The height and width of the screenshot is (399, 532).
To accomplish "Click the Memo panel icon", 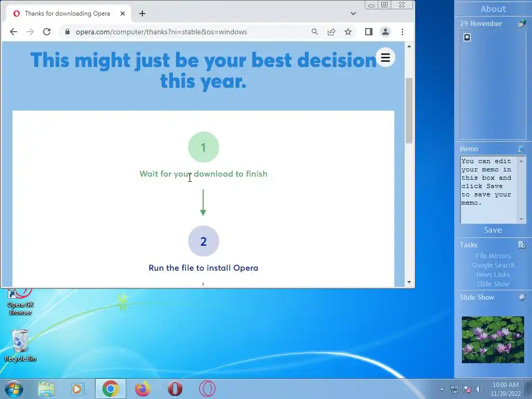I will pyautogui.click(x=521, y=149).
